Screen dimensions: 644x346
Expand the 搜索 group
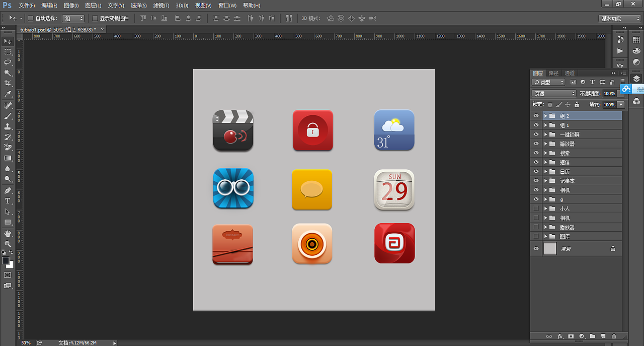click(545, 153)
